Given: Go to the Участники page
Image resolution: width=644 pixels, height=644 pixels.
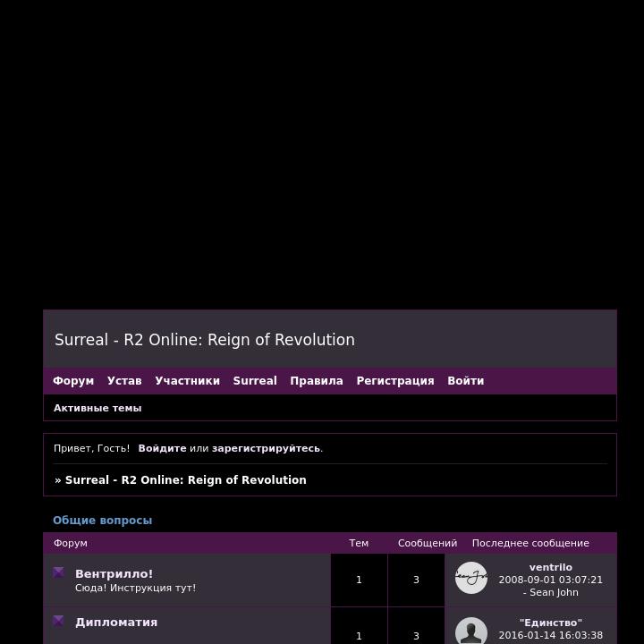Looking at the screenshot, I should (187, 381).
